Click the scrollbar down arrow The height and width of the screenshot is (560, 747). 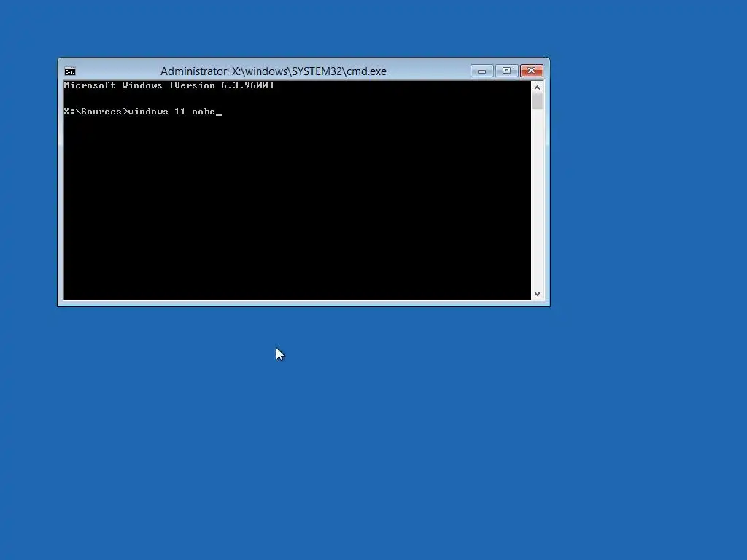click(x=537, y=294)
